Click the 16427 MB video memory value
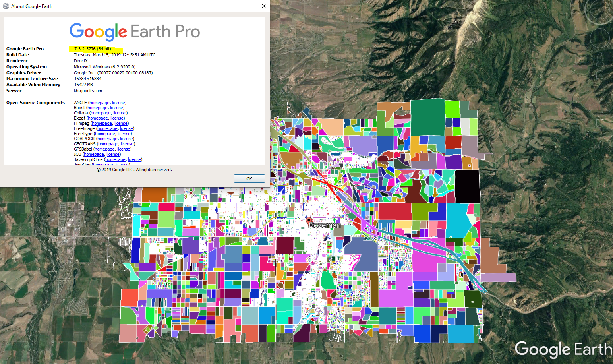The width and height of the screenshot is (613, 364). tap(83, 85)
